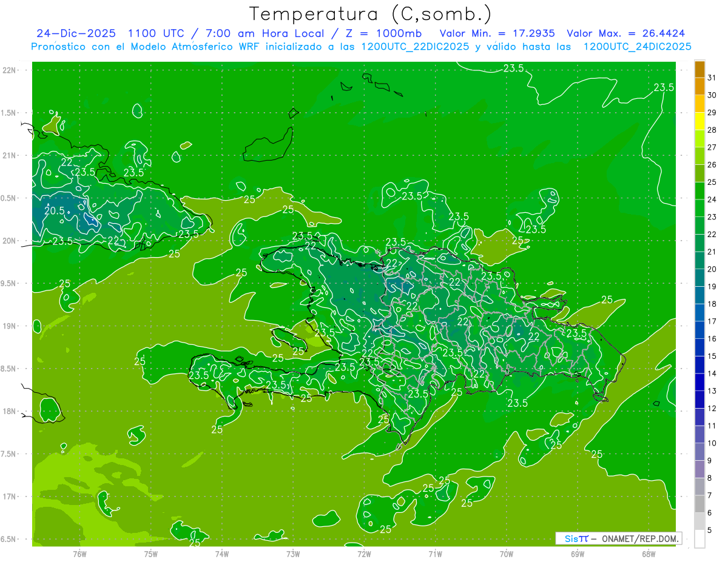Select the gray legend swatch between 6 and 7
The width and height of the screenshot is (728, 562).
coord(699,504)
